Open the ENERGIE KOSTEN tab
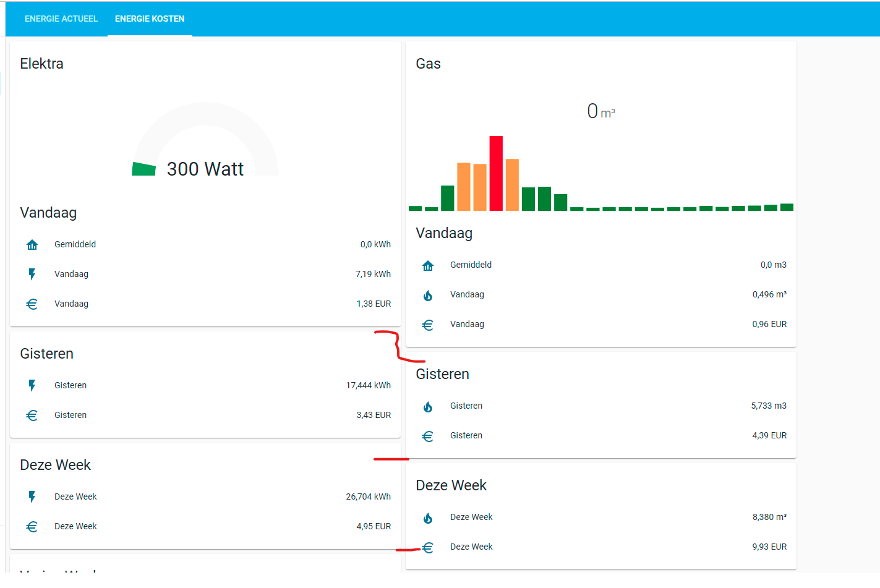The image size is (880, 588). pos(150,19)
